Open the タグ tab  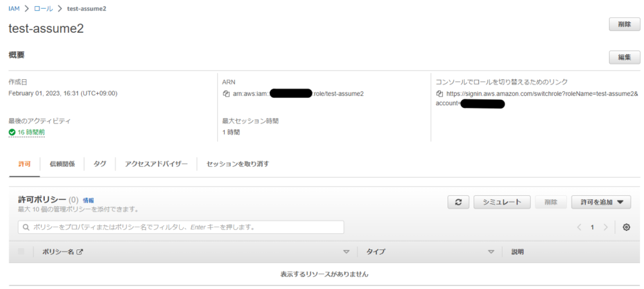pyautogui.click(x=100, y=164)
